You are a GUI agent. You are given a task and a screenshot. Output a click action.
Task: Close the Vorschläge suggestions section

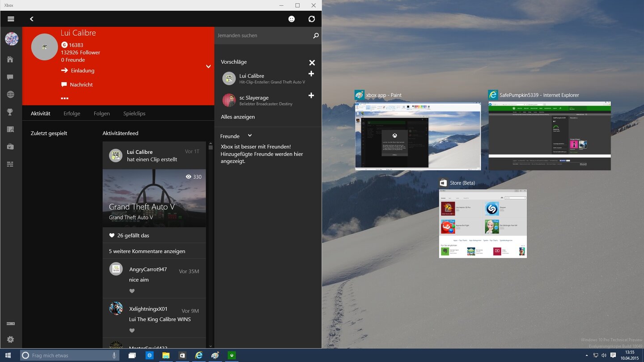312,63
